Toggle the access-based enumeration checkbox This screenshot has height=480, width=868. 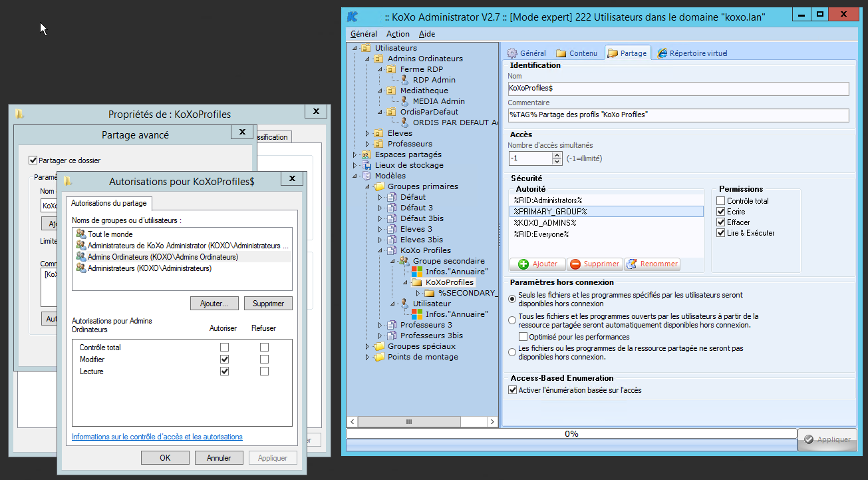point(512,390)
